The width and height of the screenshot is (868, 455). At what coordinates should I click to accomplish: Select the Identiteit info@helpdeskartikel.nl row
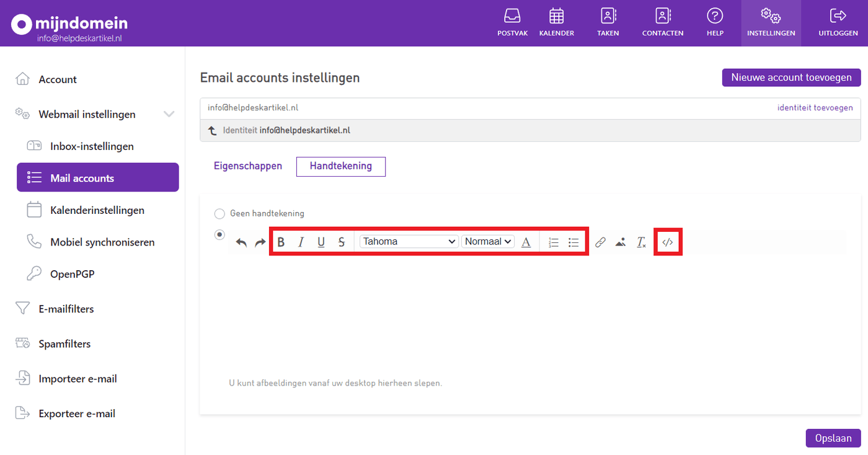(530, 130)
